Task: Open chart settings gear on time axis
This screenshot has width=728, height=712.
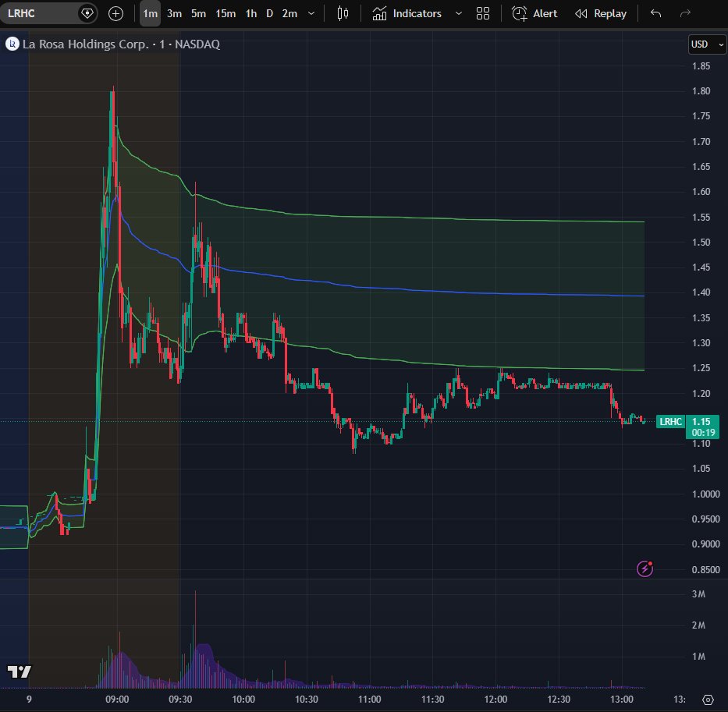Action: coord(708,700)
